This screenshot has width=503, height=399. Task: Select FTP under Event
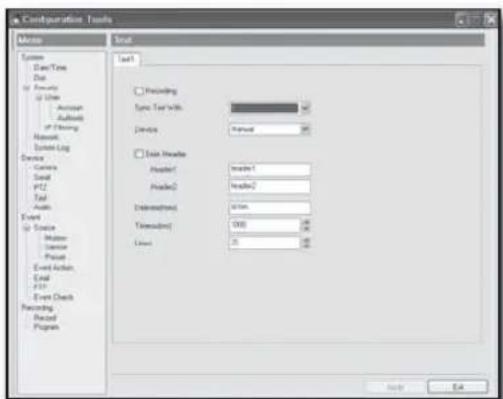click(40, 287)
